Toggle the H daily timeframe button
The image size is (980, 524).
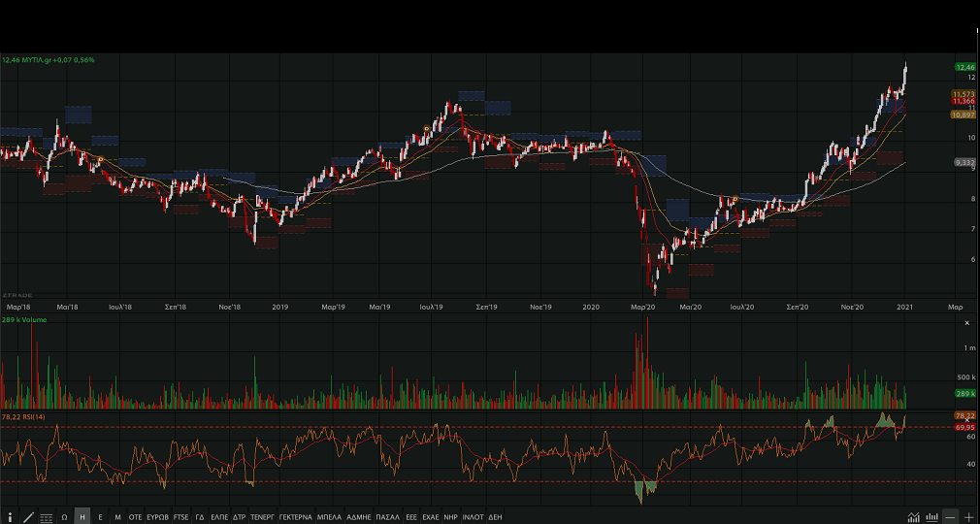(82, 517)
